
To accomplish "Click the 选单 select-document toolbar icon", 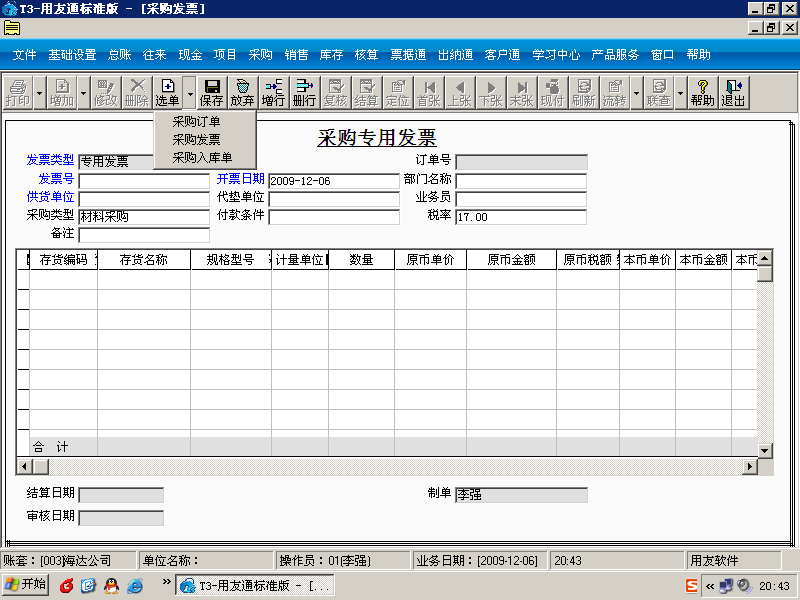I will [167, 92].
